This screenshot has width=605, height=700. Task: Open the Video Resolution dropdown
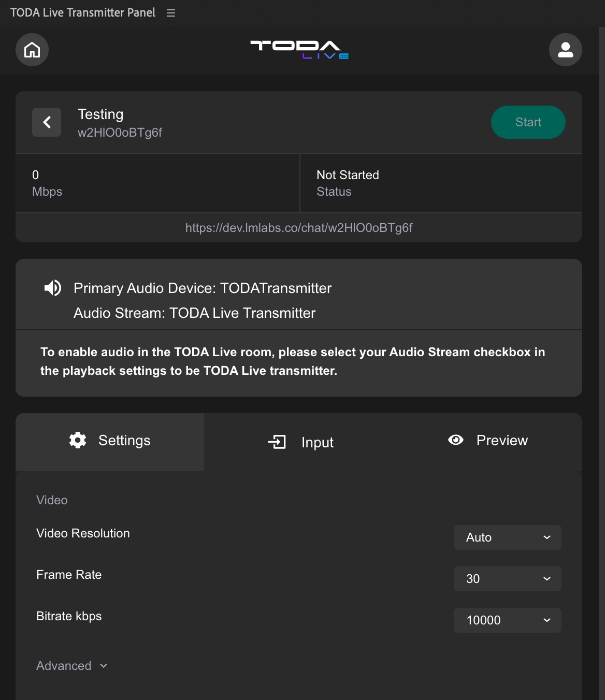pyautogui.click(x=508, y=537)
